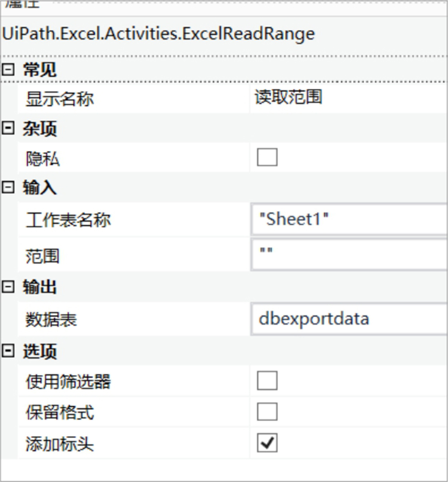Select the 添加标头 property label
Viewport: 448px width, 482px height.
(x=60, y=444)
